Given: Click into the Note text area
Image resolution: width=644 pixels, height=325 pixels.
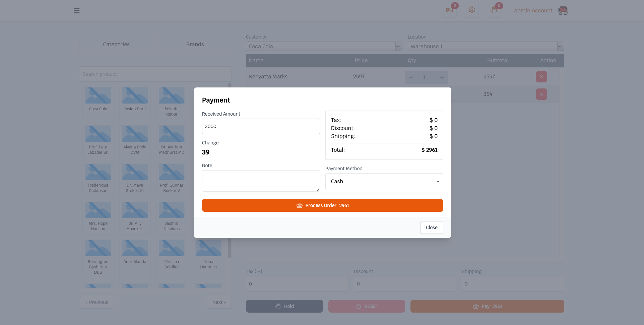Looking at the screenshot, I should tap(261, 181).
